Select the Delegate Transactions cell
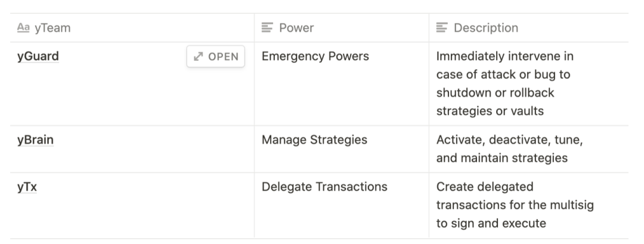The width and height of the screenshot is (644, 244). 342,205
